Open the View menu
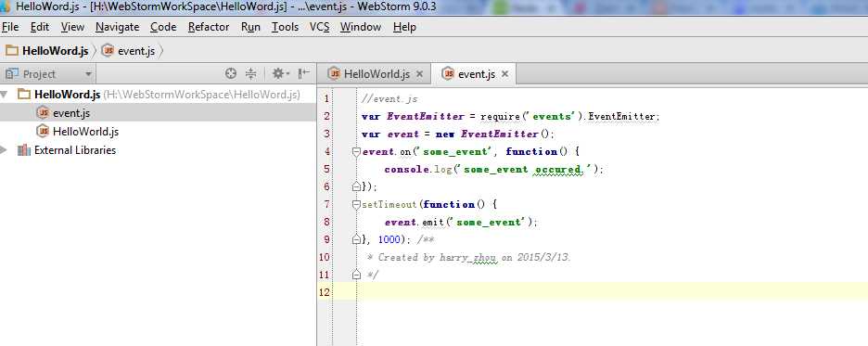This screenshot has width=868, height=346. point(72,27)
